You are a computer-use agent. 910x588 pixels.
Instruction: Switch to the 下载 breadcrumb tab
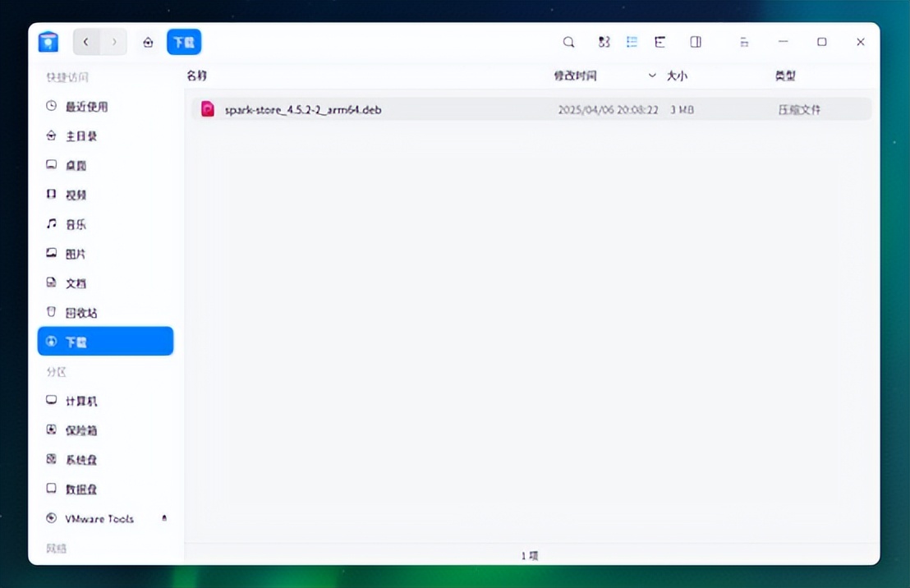[x=183, y=41]
